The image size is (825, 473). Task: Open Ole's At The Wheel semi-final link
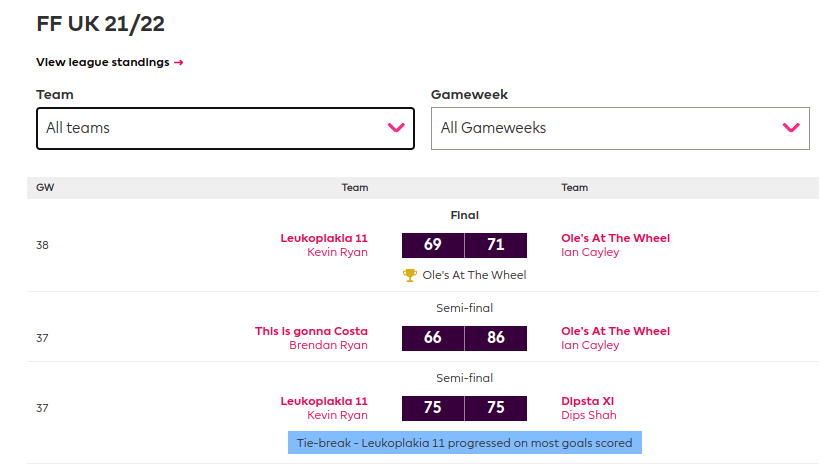point(616,331)
